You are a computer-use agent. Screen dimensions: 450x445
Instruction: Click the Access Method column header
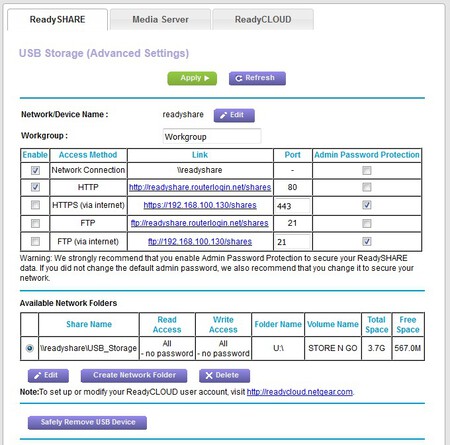coord(88,155)
